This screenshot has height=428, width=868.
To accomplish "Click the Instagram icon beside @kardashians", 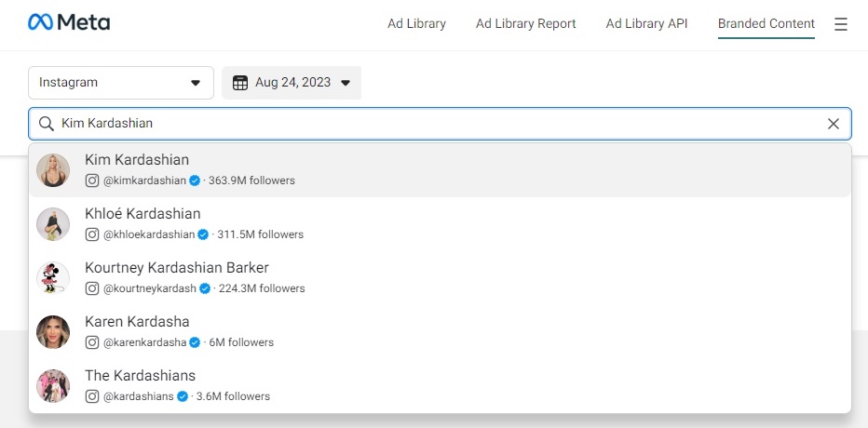I will pyautogui.click(x=92, y=396).
